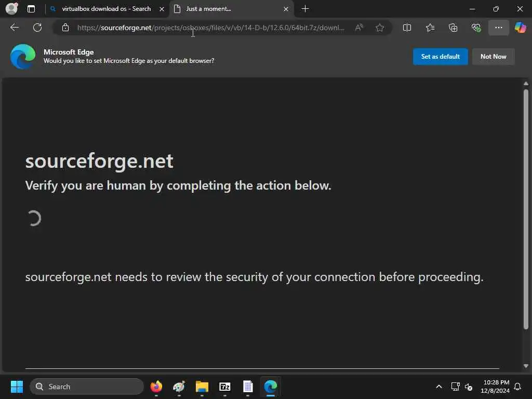532x399 pixels.
Task: Open the Read aloud icon in address bar
Action: (359, 28)
